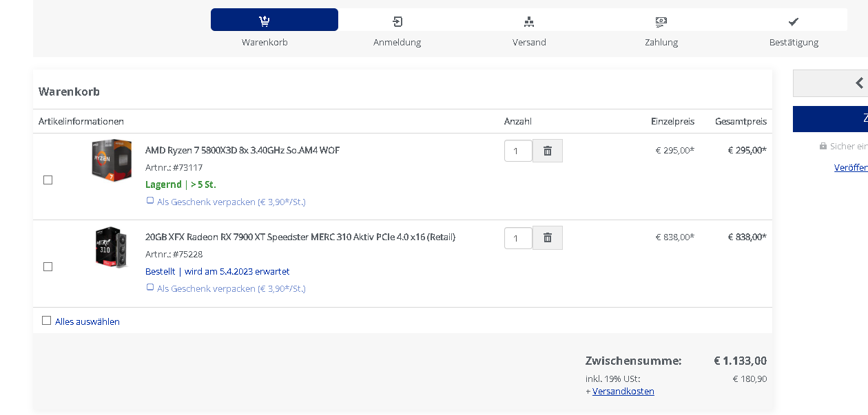Click the lock icon next to Sicher
Screen dimensions: 868x415
[x=823, y=147]
